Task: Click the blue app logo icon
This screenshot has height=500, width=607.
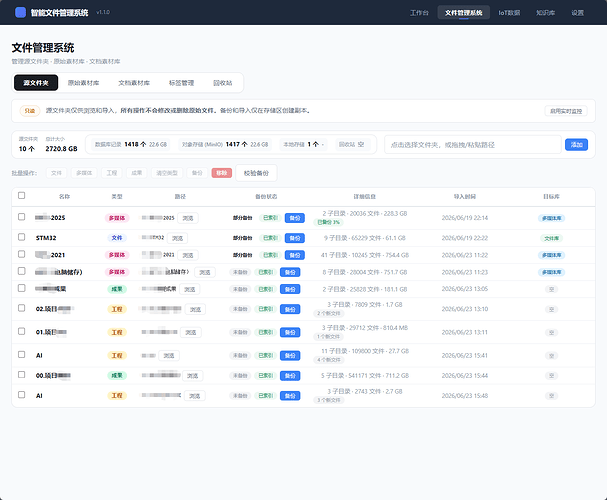Action: 20,12
